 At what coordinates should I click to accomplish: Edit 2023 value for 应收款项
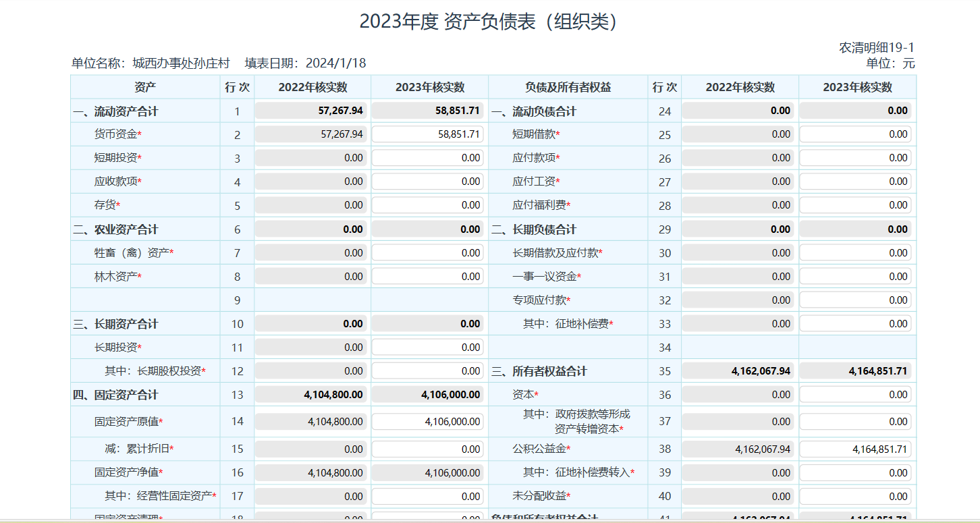(427, 182)
